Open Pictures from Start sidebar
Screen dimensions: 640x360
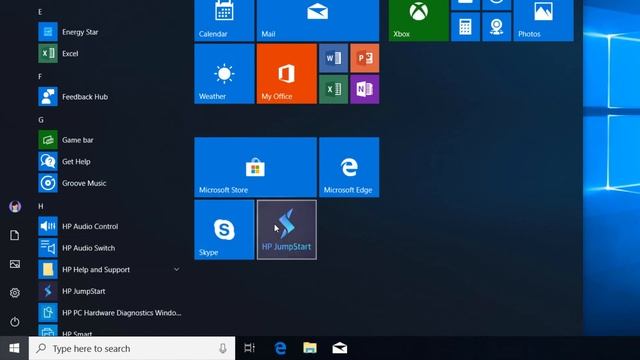15,264
